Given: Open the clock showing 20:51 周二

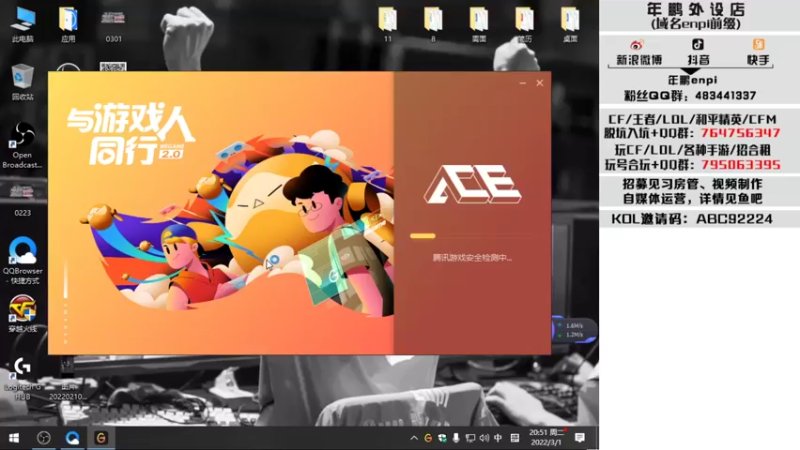Looking at the screenshot, I should pos(546,438).
